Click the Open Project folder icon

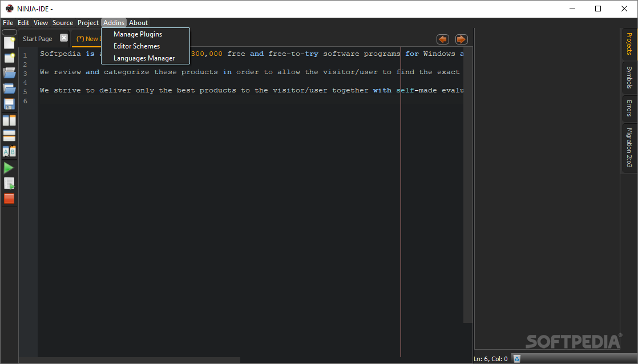9,88
